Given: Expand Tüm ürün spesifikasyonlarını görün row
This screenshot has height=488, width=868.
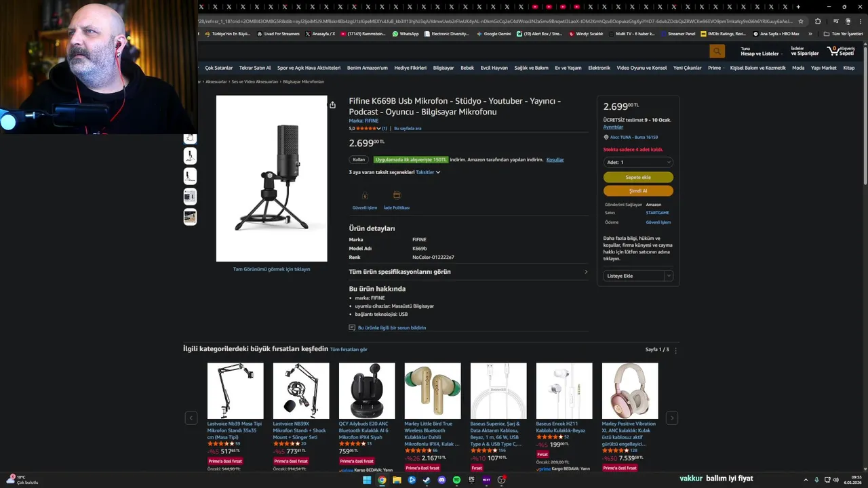Looking at the screenshot, I should tap(469, 272).
